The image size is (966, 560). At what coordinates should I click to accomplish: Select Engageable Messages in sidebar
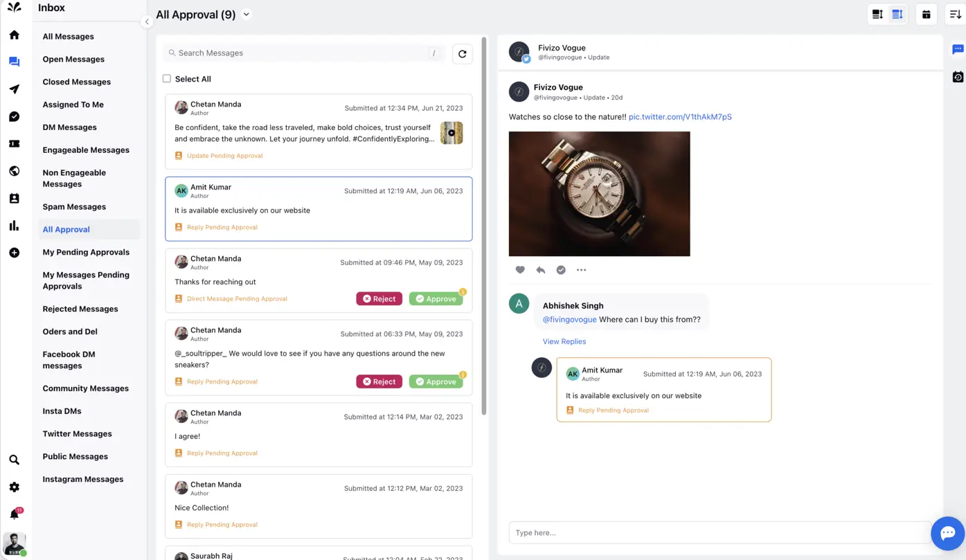pyautogui.click(x=86, y=150)
